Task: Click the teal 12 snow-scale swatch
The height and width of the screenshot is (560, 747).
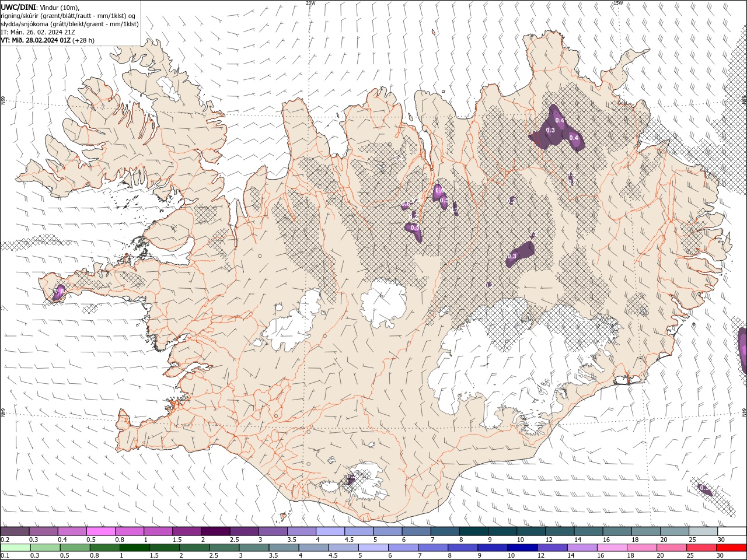Action: [560, 531]
